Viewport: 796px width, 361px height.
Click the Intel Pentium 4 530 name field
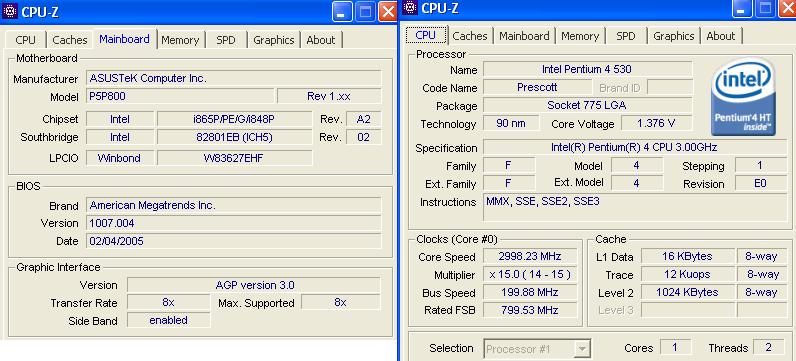(x=587, y=69)
